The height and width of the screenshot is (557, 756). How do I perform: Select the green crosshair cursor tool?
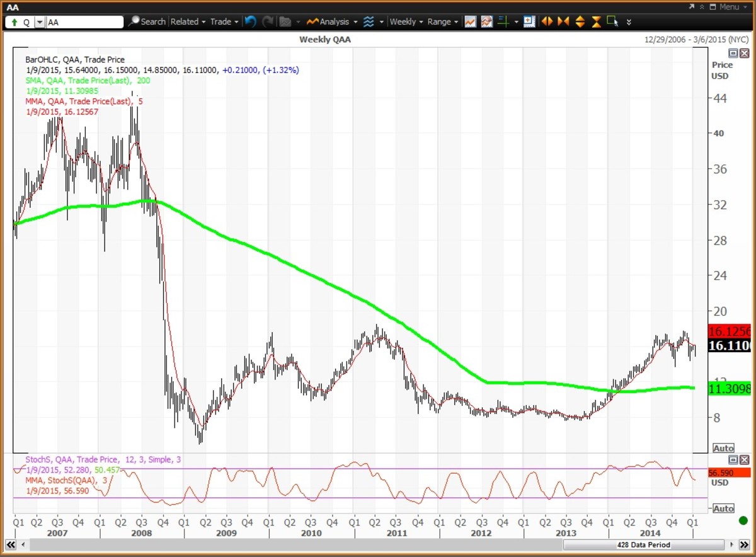coord(503,21)
